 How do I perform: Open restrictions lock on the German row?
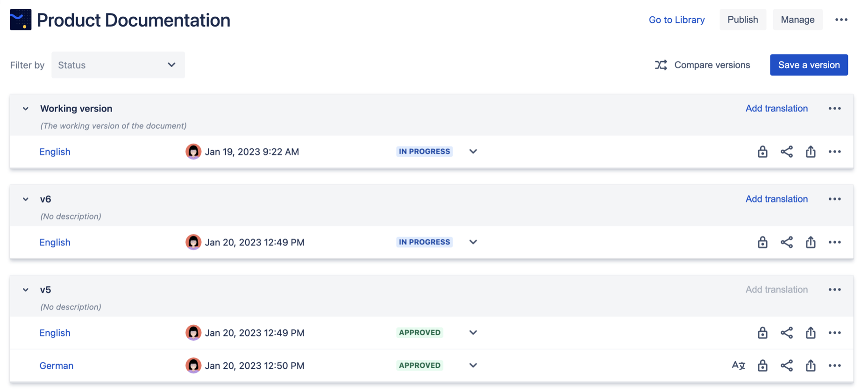click(762, 365)
